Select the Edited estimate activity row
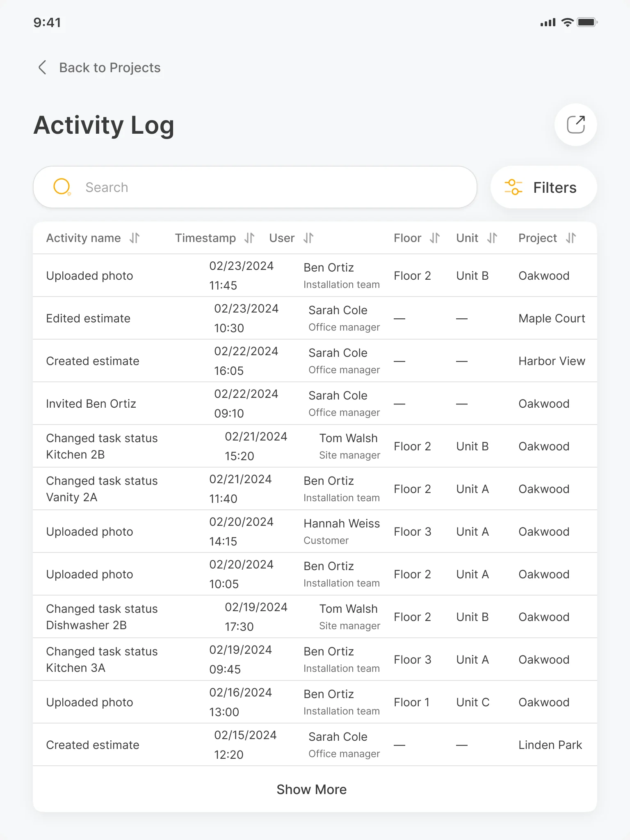Viewport: 630px width, 840px height. pyautogui.click(x=315, y=318)
